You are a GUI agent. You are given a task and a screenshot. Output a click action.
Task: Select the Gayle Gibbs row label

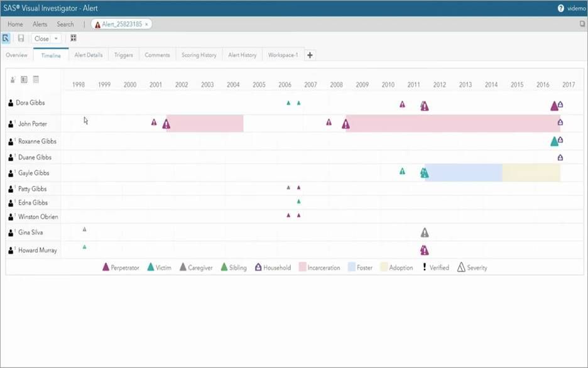tap(34, 173)
